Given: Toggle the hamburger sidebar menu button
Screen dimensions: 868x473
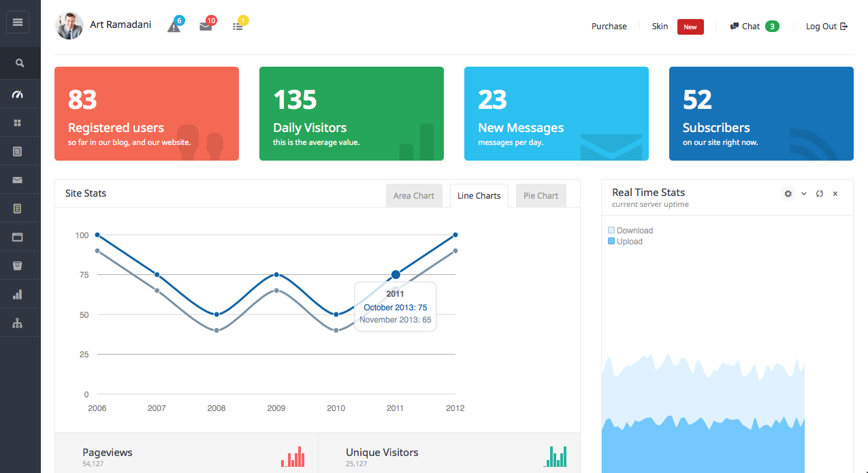Looking at the screenshot, I should click(x=18, y=22).
